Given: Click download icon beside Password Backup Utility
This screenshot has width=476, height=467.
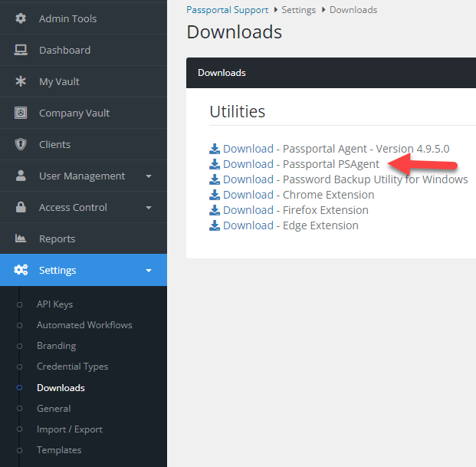Looking at the screenshot, I should tap(215, 179).
